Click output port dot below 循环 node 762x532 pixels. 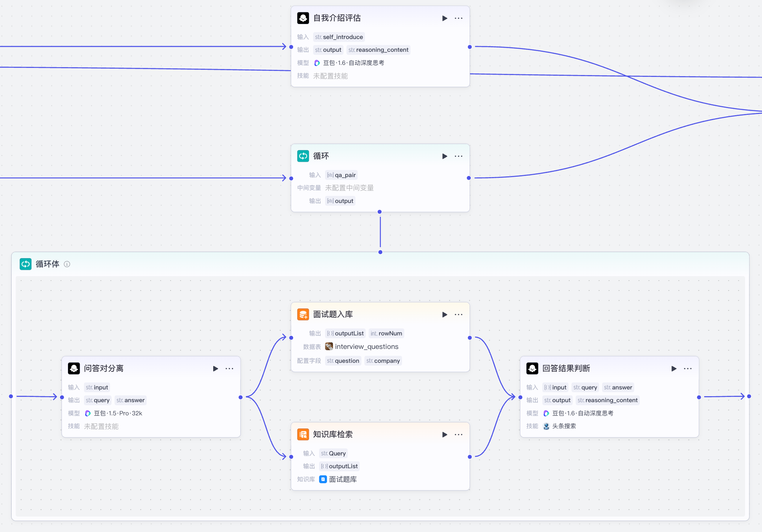click(x=379, y=212)
